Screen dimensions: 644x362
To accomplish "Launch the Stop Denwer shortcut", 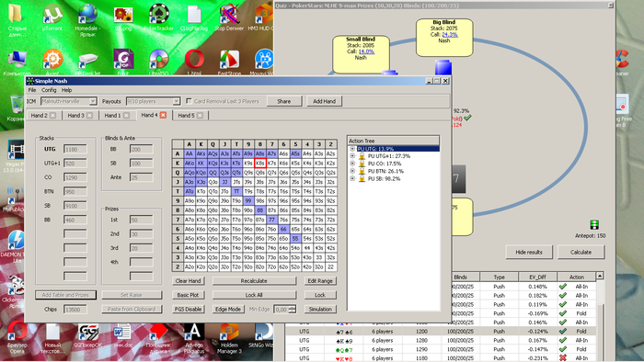I will [x=229, y=17].
